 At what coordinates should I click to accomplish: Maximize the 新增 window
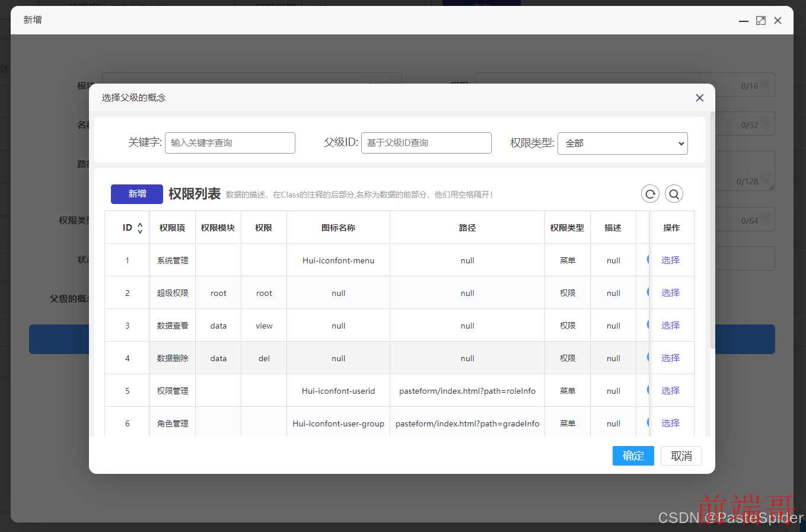pos(761,21)
